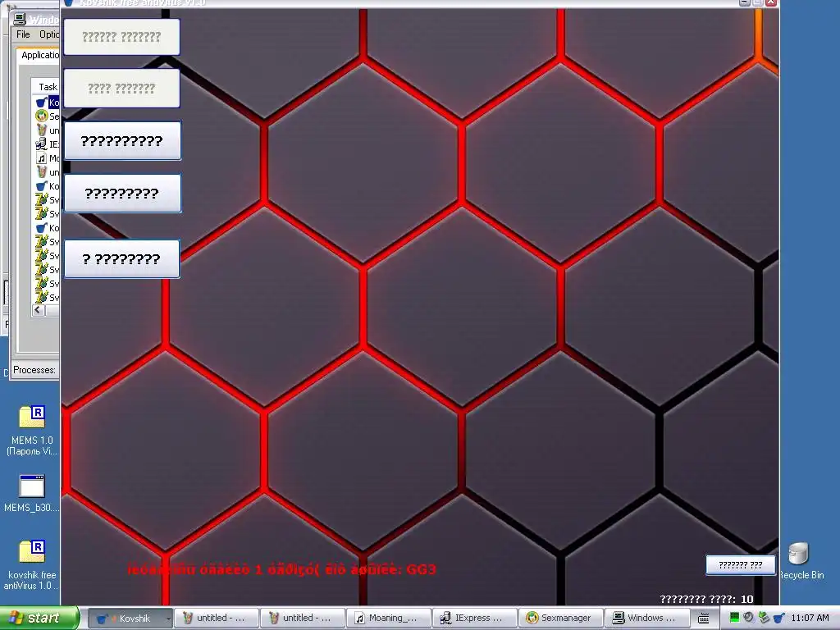Viewport: 840px width, 630px height.
Task: Click the blue Kovshik tray icon
Action: [779, 618]
